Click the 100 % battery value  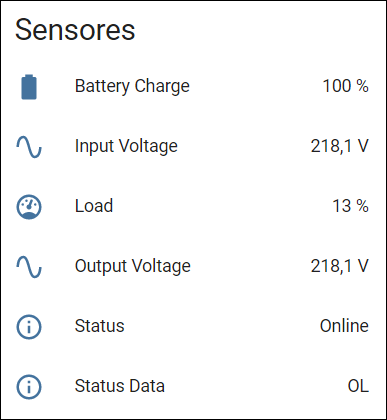click(345, 86)
